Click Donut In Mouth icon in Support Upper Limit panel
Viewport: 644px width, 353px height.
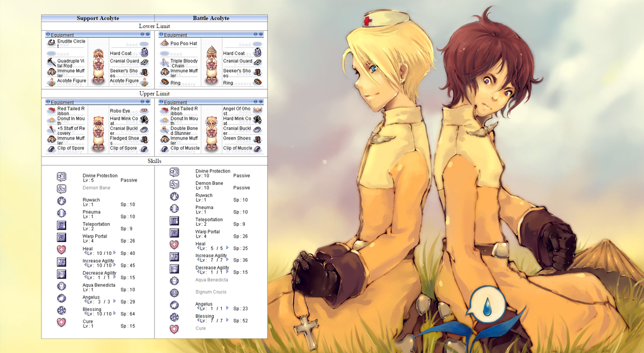pos(52,120)
